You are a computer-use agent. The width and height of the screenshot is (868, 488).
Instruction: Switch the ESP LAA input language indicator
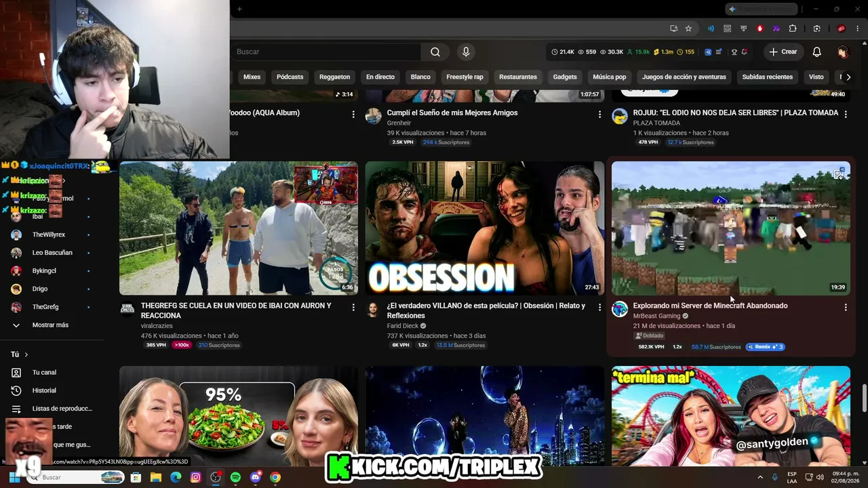click(792, 477)
